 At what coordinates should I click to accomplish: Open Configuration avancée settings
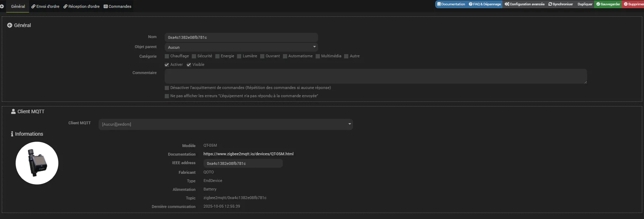tap(524, 4)
